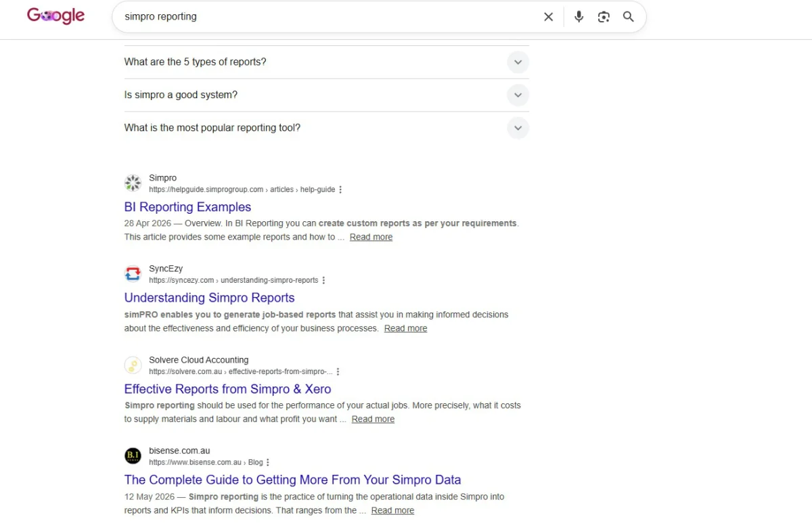The image size is (812, 527).
Task: Open 'BI Reporting Examples' result
Action: 187,207
